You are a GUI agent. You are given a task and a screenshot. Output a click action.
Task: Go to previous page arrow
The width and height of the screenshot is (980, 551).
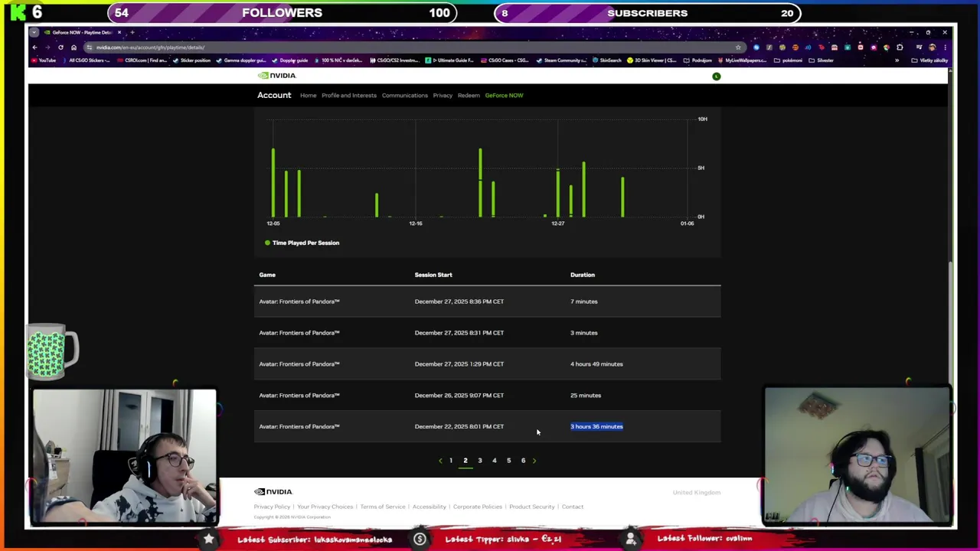click(440, 461)
